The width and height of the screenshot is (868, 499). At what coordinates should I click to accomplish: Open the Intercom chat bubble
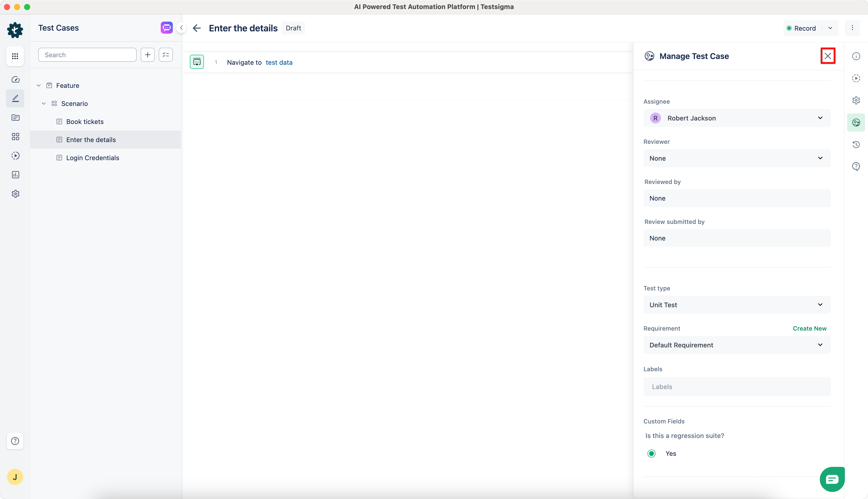point(832,479)
